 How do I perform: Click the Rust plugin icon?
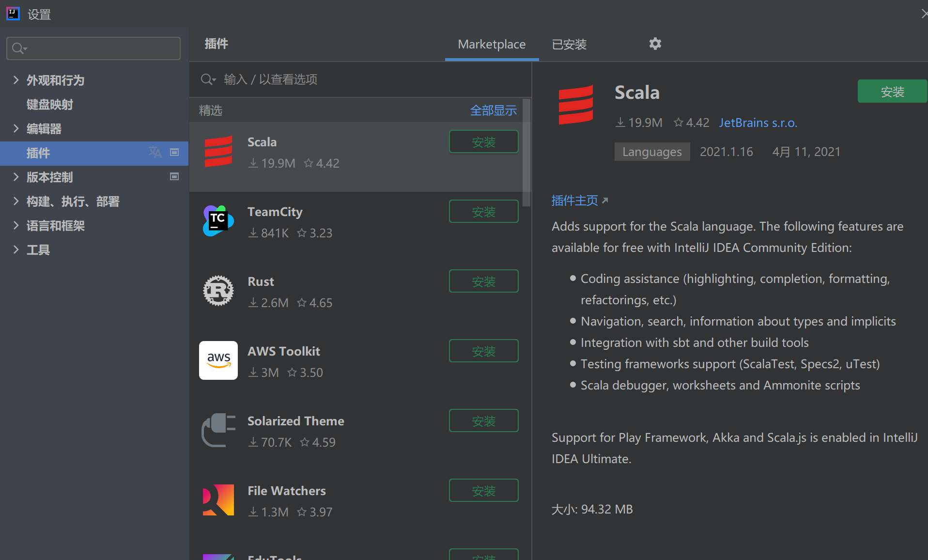(x=218, y=291)
